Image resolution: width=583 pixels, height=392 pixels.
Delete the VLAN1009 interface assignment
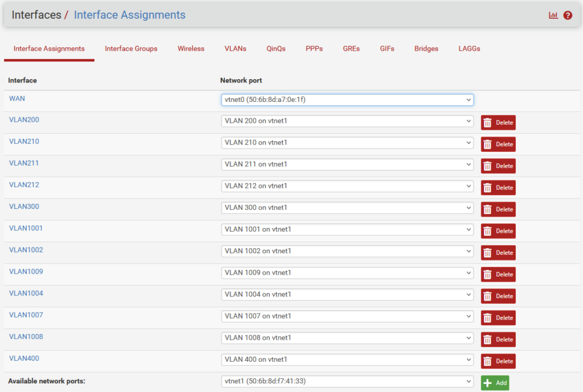tap(498, 274)
